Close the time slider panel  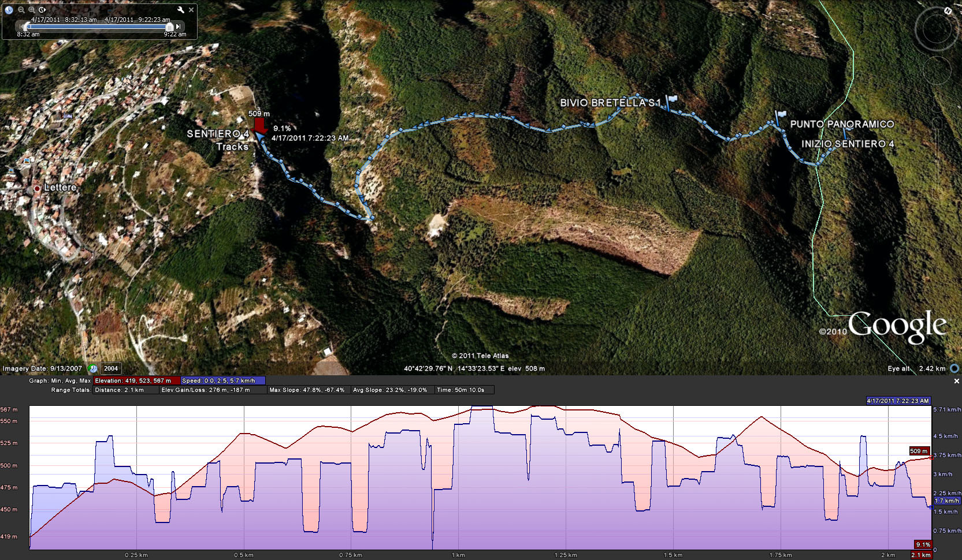point(191,10)
